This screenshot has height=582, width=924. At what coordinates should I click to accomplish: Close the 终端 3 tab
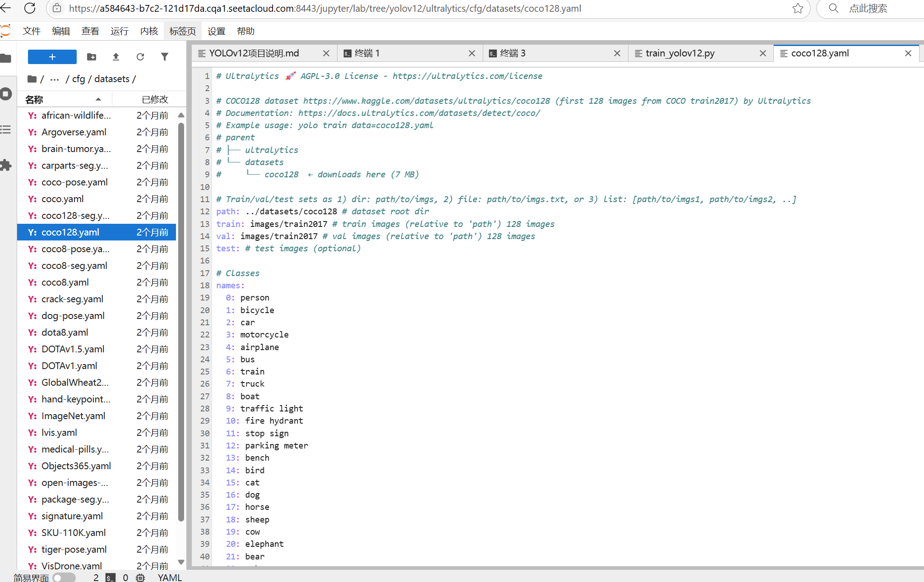point(617,53)
